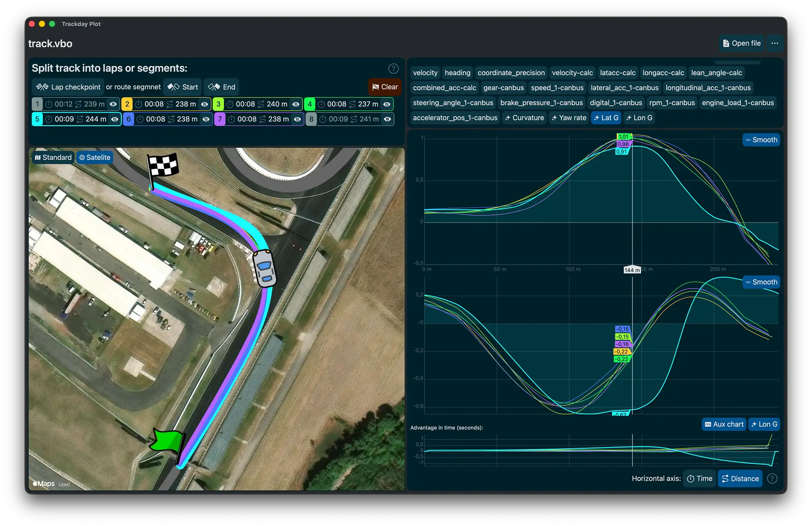Click the Open file button

pos(741,43)
